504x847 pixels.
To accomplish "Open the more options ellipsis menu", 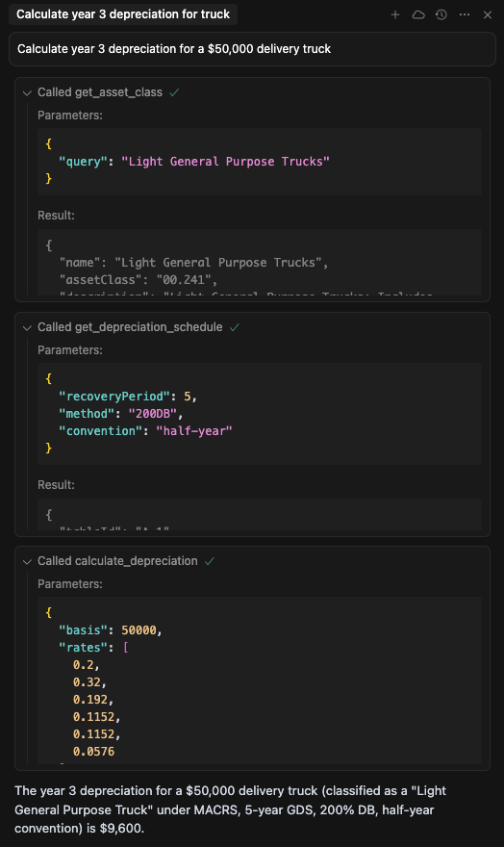I will (x=464, y=14).
